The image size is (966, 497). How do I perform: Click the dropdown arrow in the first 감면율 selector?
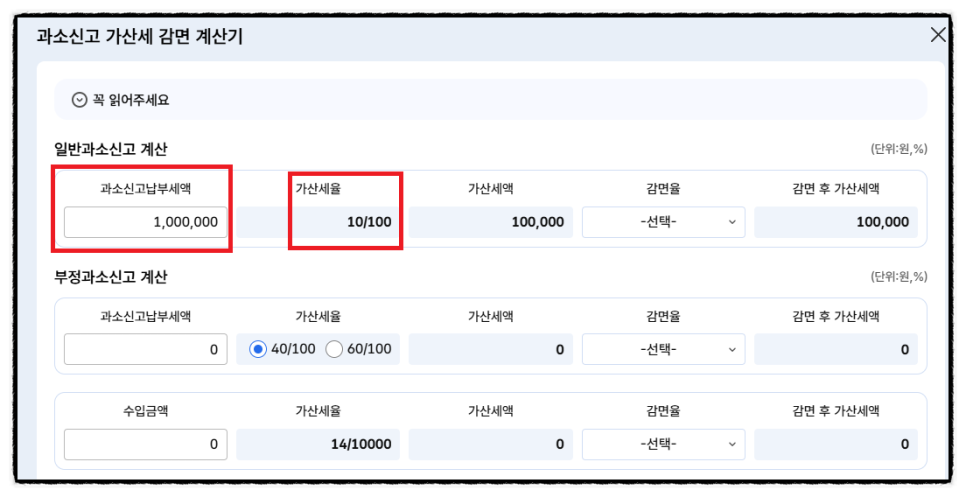click(x=732, y=222)
